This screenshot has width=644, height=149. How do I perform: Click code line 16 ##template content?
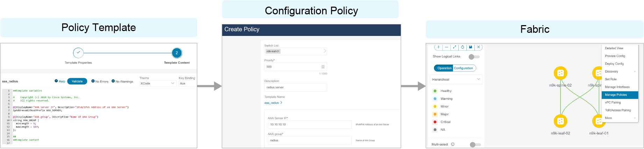click(x=26, y=140)
